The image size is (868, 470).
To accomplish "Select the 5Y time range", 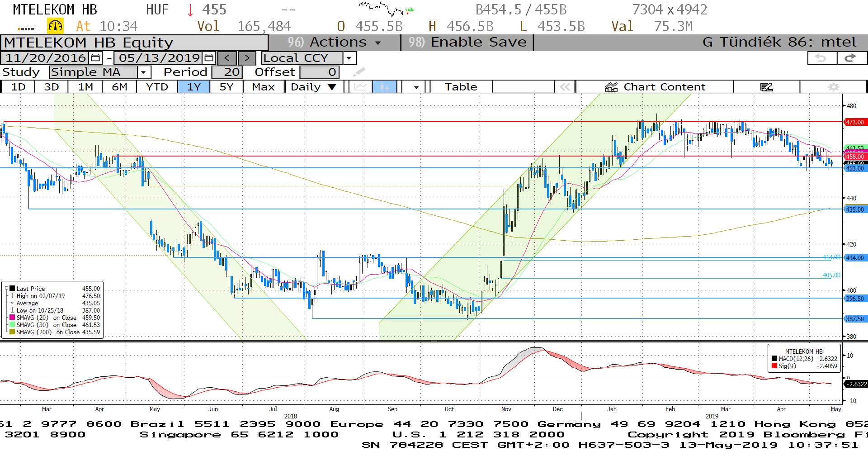I will pos(226,87).
